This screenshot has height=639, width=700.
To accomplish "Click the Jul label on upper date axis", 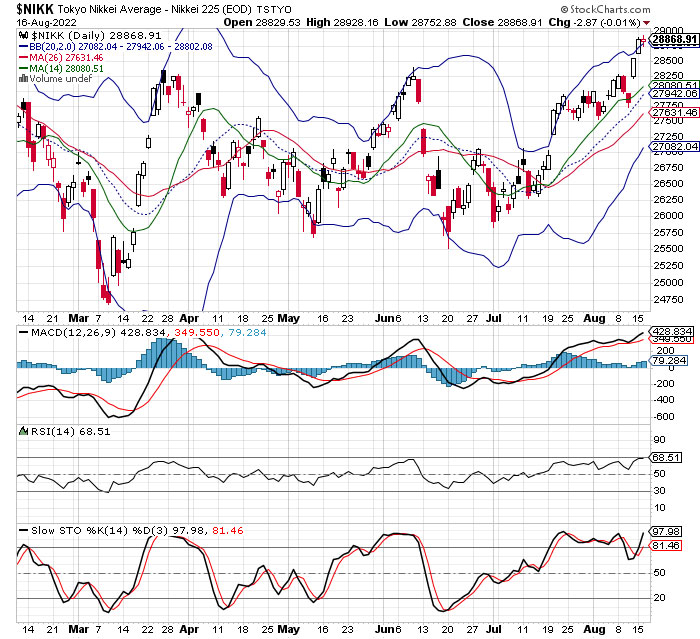I will (493, 318).
